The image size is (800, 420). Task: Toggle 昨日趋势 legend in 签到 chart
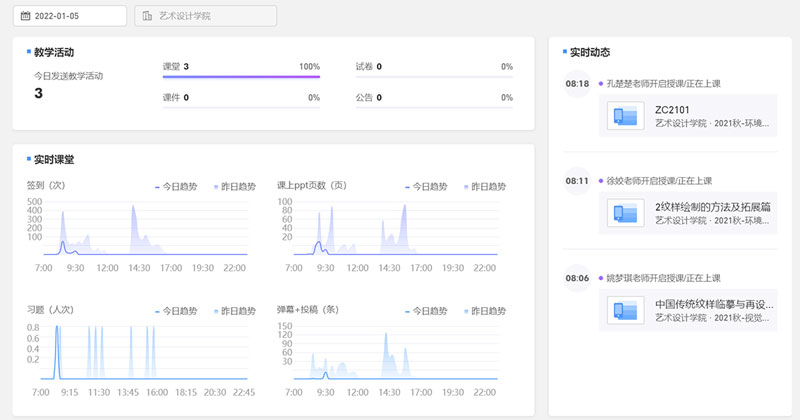tap(236, 186)
